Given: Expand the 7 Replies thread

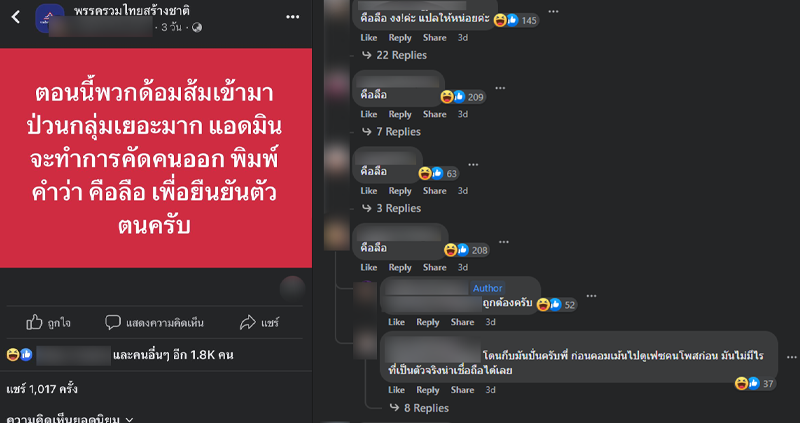Looking at the screenshot, I should tap(391, 132).
